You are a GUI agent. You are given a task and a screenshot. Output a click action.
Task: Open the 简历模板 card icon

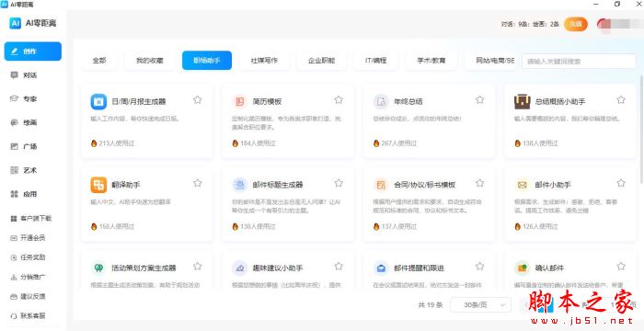click(x=240, y=101)
